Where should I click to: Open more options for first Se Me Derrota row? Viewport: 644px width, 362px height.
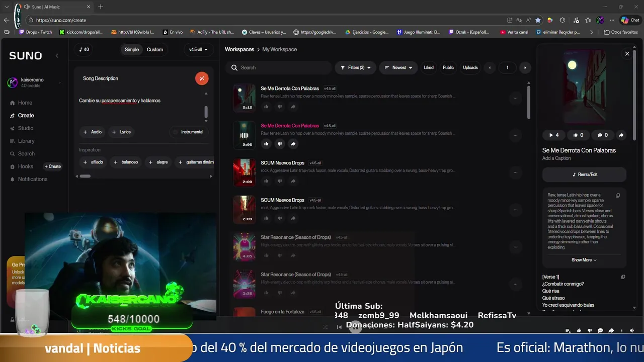(x=515, y=98)
